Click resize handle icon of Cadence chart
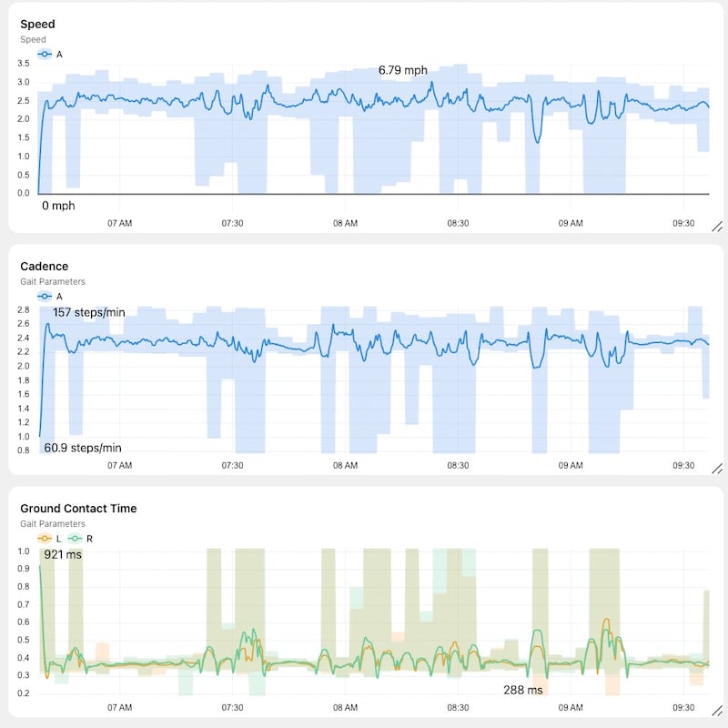This screenshot has height=728, width=728. pos(717,469)
